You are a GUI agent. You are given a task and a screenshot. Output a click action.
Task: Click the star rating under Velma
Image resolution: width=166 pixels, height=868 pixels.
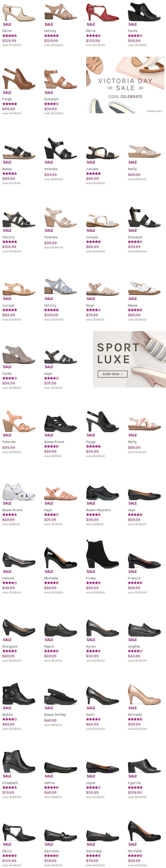coord(51,788)
